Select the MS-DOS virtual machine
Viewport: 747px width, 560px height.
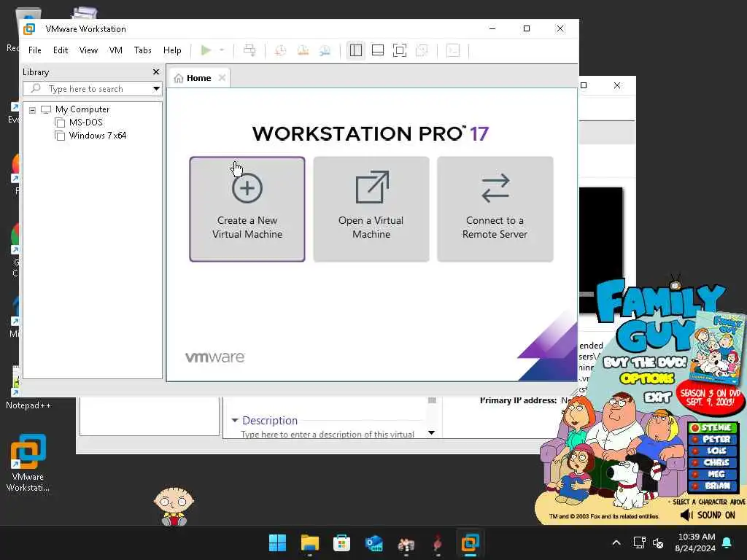pyautogui.click(x=86, y=122)
